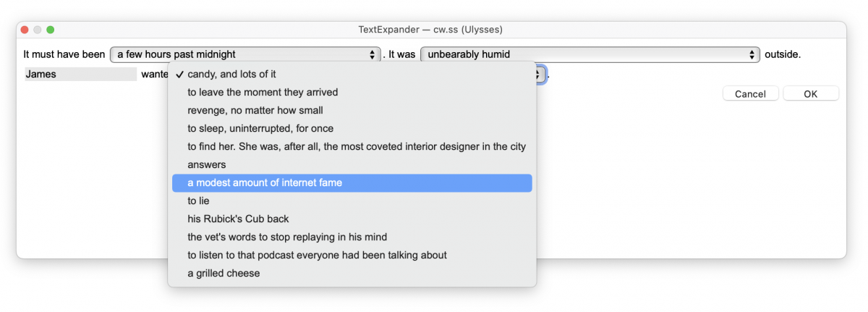The image size is (868, 312).
Task: Select the vet's words option
Action: coord(352,237)
